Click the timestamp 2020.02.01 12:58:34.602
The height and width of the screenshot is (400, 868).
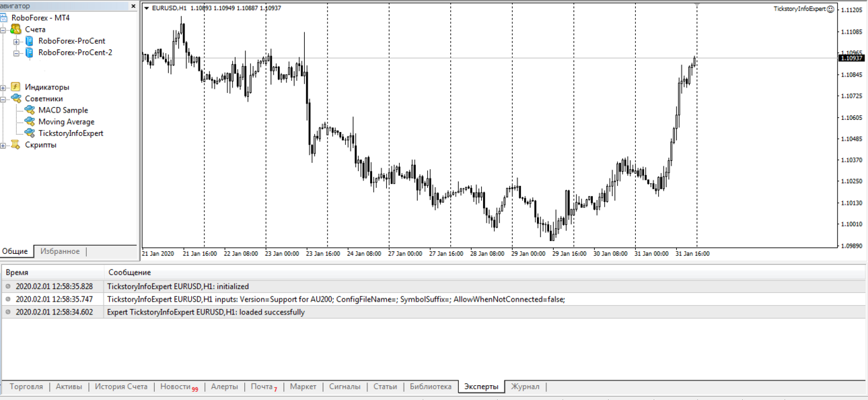[55, 312]
